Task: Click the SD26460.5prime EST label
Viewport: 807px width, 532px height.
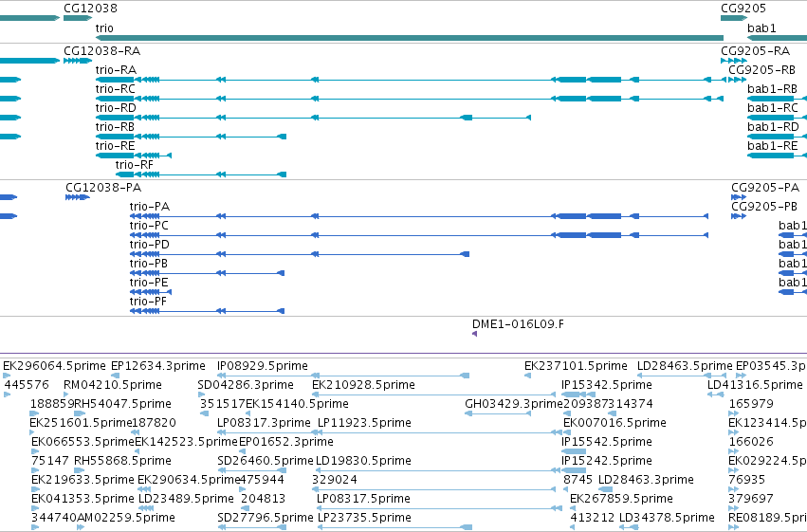Action: coord(266,462)
